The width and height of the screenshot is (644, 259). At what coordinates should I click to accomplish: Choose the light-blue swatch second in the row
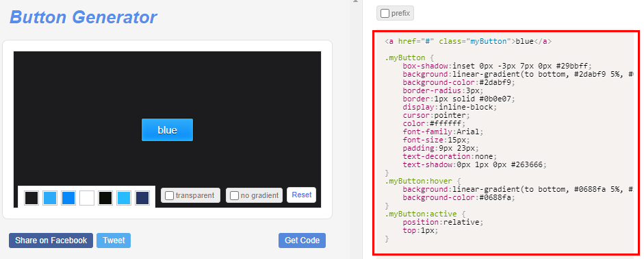click(x=50, y=198)
